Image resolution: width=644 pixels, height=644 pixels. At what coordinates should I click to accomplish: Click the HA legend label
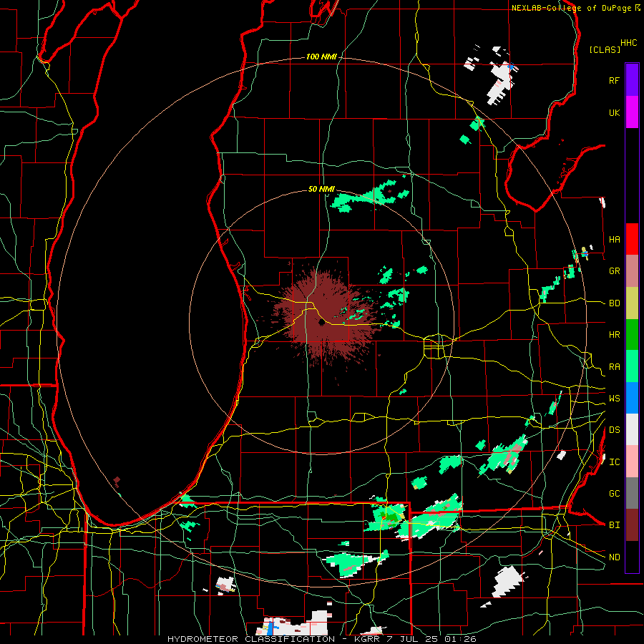[614, 239]
